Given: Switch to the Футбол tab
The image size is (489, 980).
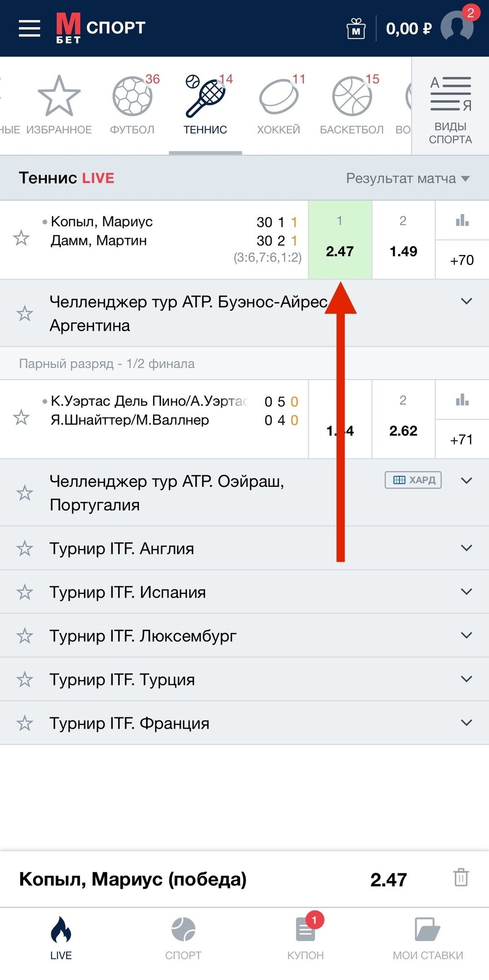Looking at the screenshot, I should (132, 105).
